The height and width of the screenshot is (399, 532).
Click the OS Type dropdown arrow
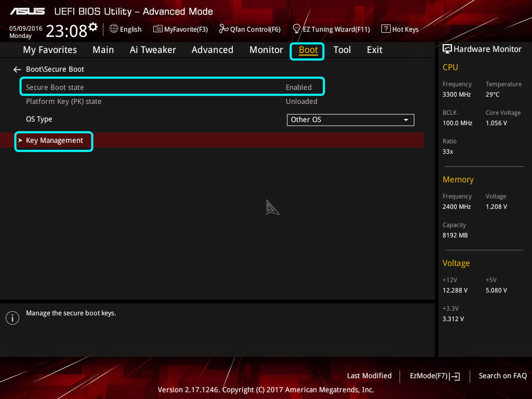tap(406, 120)
